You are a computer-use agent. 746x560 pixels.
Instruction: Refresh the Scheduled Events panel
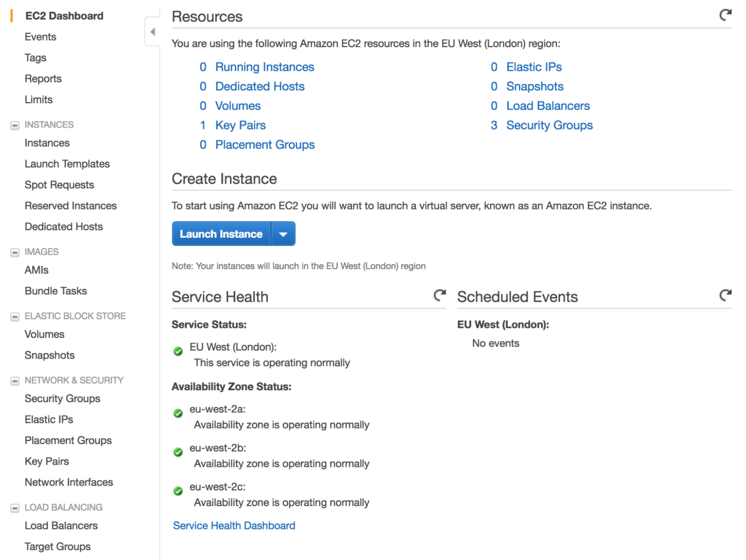pos(725,296)
